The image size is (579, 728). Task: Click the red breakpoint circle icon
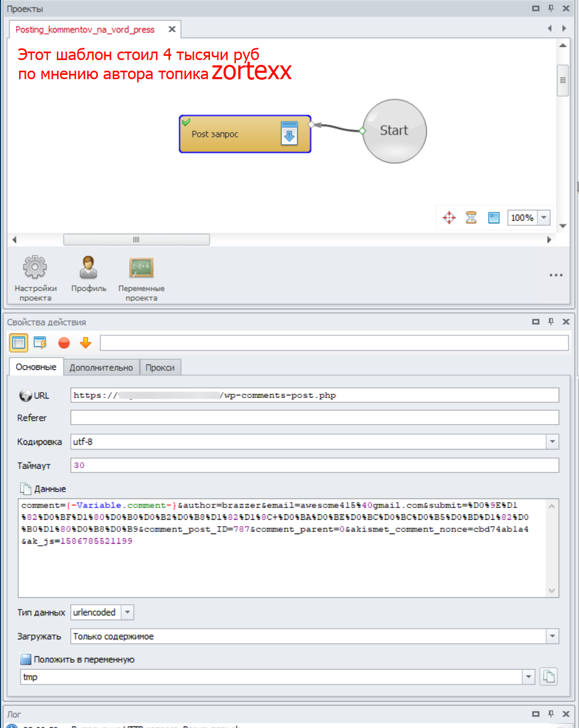[64, 343]
